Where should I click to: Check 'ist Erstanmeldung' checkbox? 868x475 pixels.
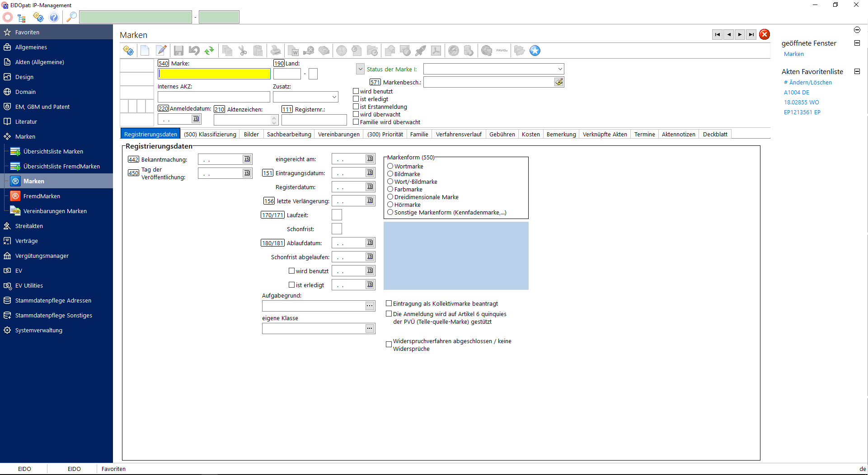pyautogui.click(x=356, y=107)
